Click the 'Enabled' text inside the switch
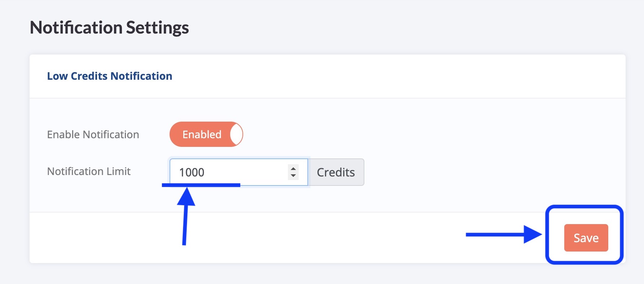The image size is (644, 284). click(x=202, y=134)
